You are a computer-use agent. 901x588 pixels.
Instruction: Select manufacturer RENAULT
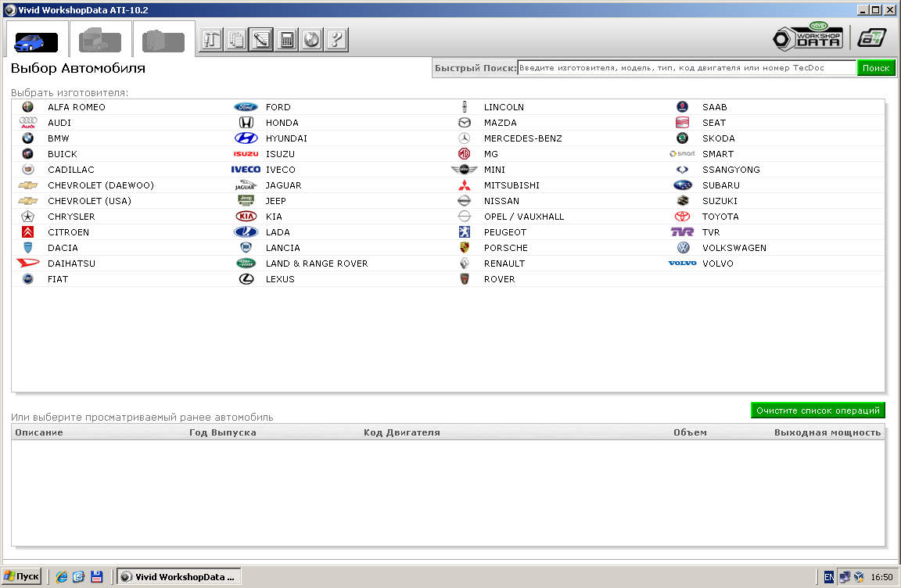[x=504, y=264]
